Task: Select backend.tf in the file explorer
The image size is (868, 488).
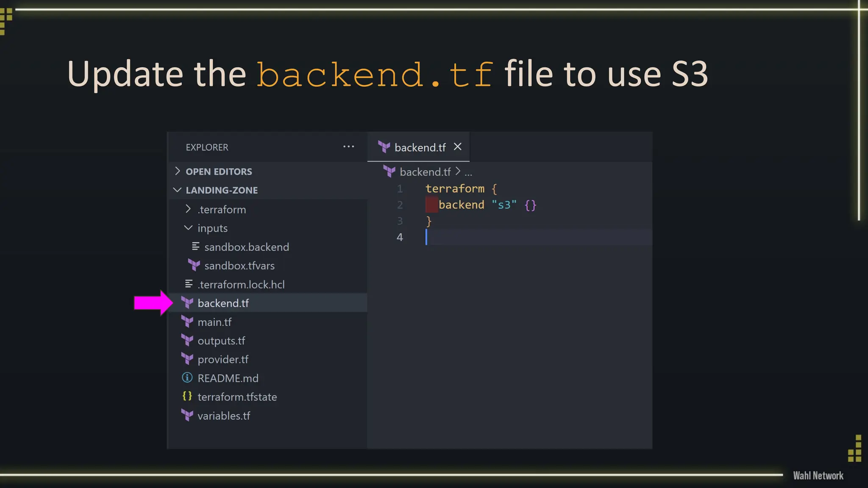Action: (268, 303)
